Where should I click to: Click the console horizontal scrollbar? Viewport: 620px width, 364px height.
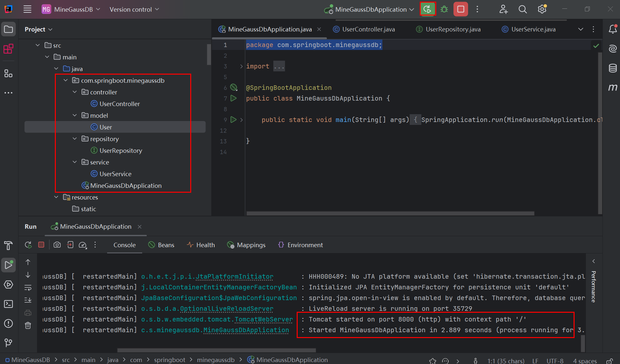coord(217,350)
